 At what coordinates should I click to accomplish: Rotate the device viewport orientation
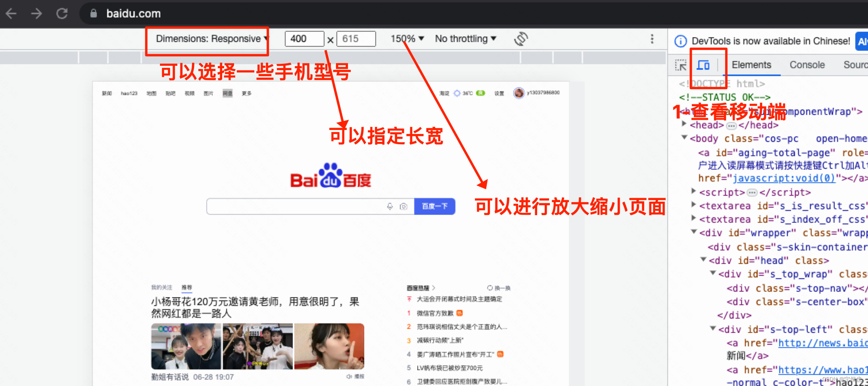point(521,39)
